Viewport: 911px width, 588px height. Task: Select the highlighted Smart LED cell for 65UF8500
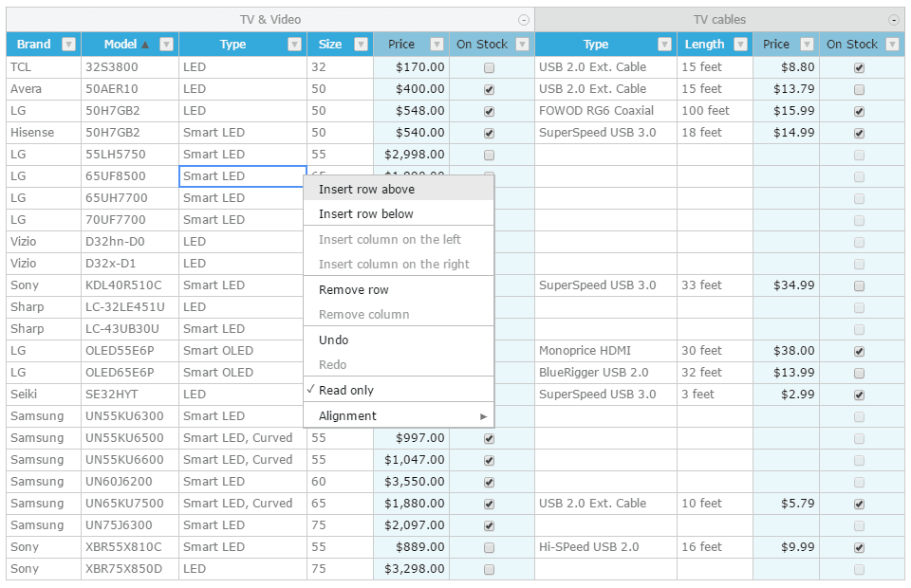click(243, 176)
